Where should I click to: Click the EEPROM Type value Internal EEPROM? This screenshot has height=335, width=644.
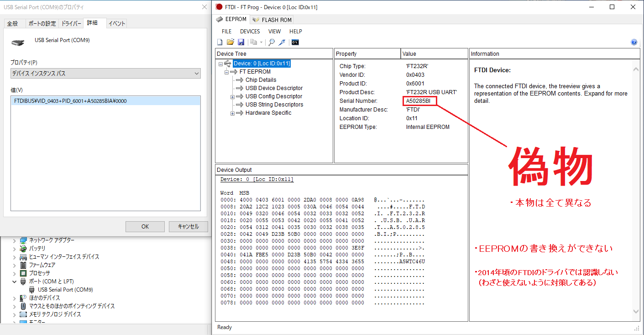tap(428, 127)
